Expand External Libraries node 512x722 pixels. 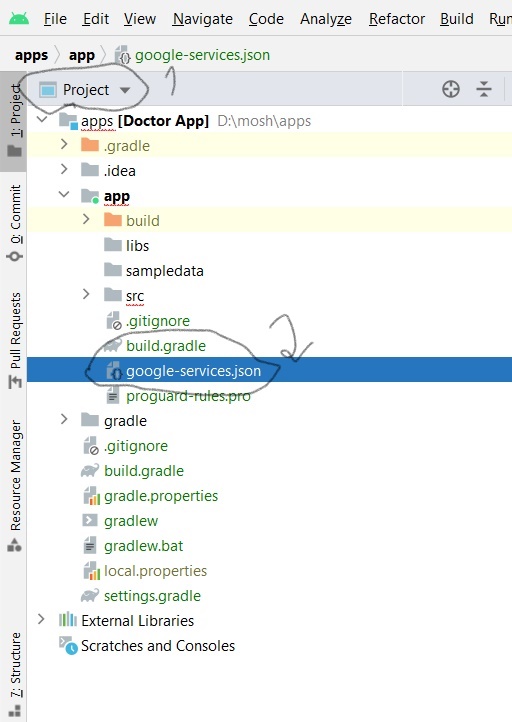point(41,619)
